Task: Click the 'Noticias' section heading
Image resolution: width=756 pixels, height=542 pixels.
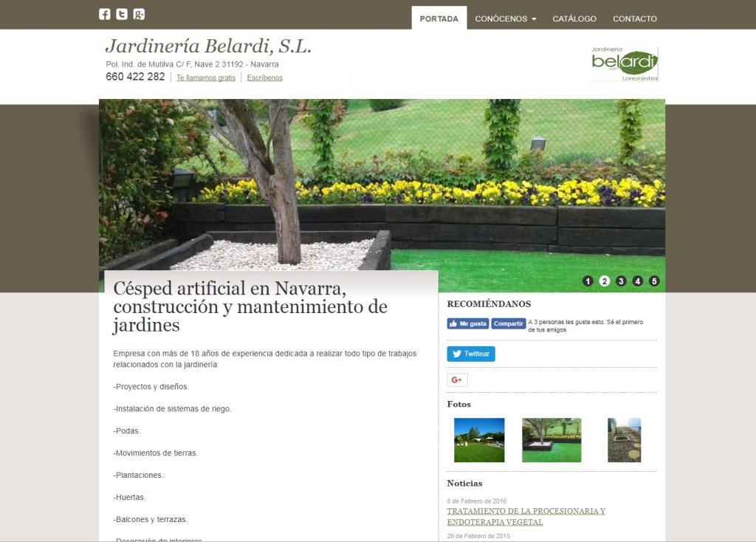Action: click(465, 483)
